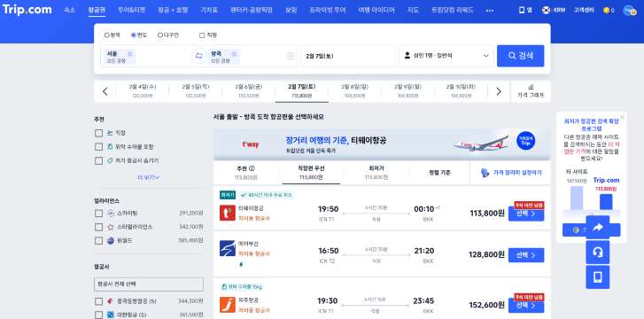Image resolution: width=644 pixels, height=319 pixels.
Task: Swap departure and destination cities
Action: [x=198, y=56]
